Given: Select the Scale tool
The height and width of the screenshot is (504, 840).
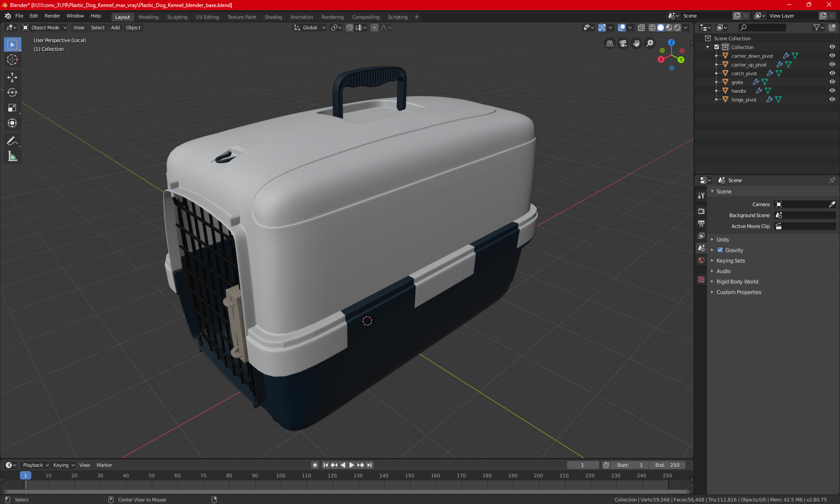Looking at the screenshot, I should pos(12,108).
